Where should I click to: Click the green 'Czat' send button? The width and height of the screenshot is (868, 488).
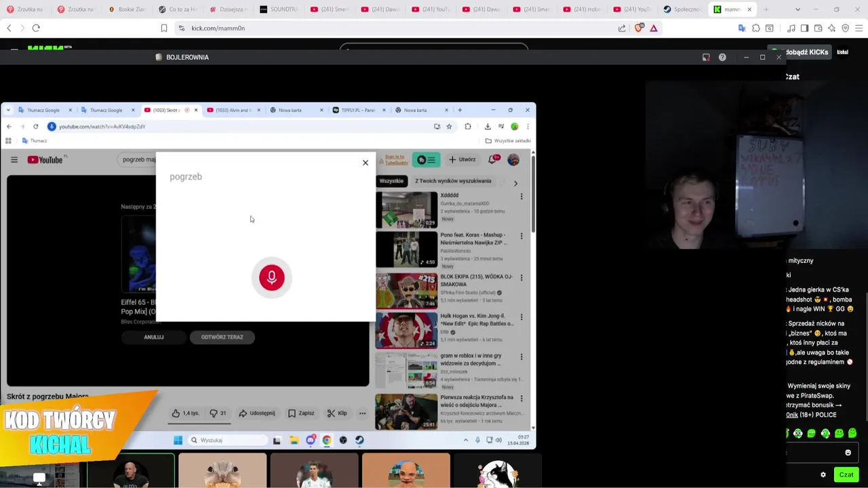846,474
